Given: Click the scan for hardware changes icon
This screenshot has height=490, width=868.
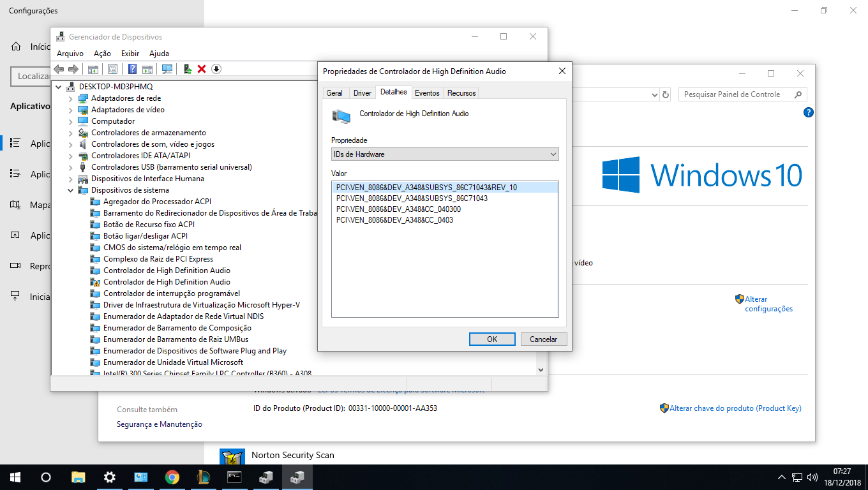Looking at the screenshot, I should tap(167, 69).
